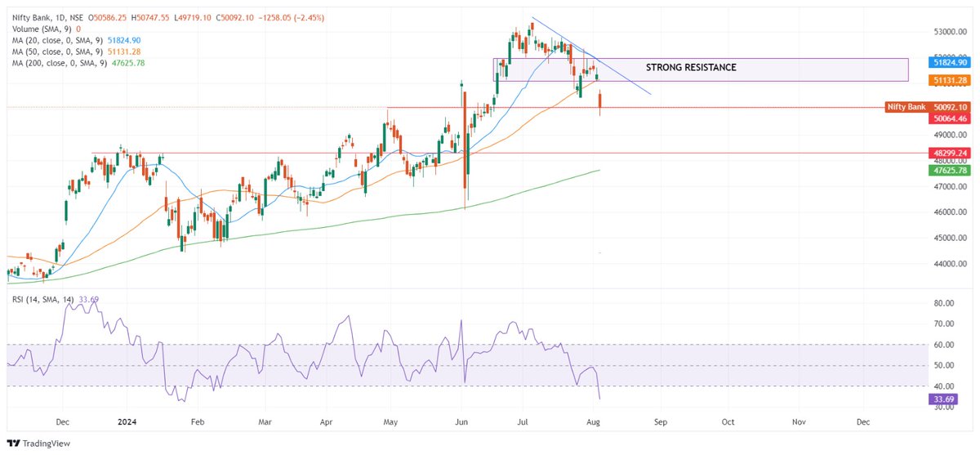The image size is (980, 455).
Task: Click the Jul time axis label
Action: click(x=522, y=424)
